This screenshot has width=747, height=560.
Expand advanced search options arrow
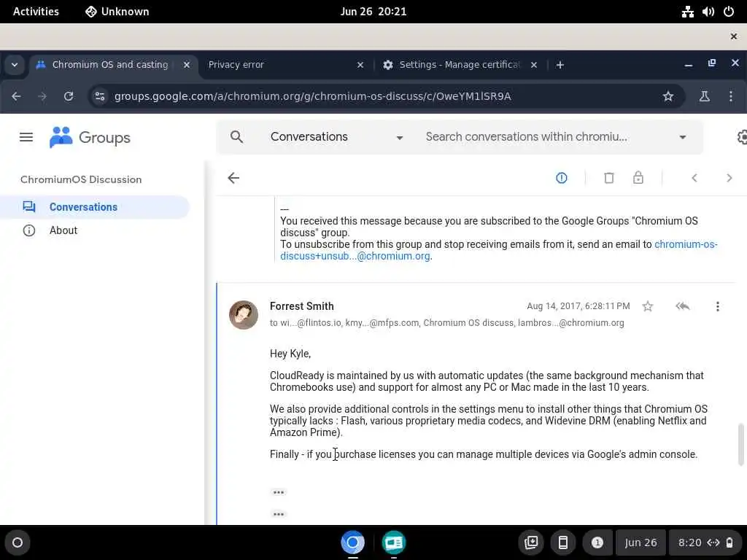pyautogui.click(x=682, y=137)
